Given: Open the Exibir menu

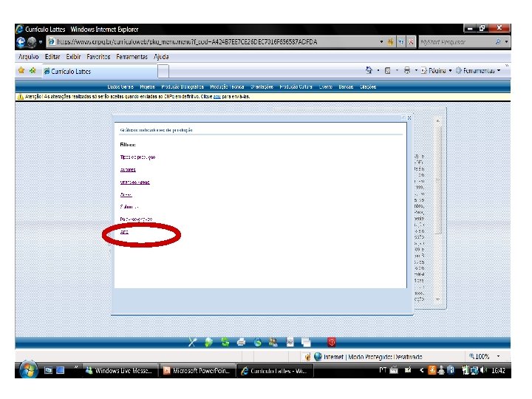Looking at the screenshot, I should [73, 57].
